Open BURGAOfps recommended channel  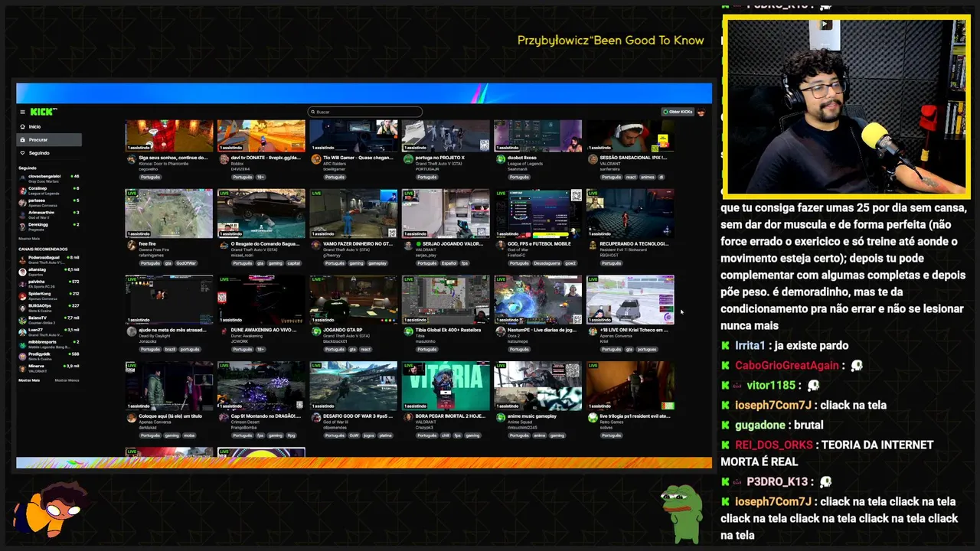50,307
